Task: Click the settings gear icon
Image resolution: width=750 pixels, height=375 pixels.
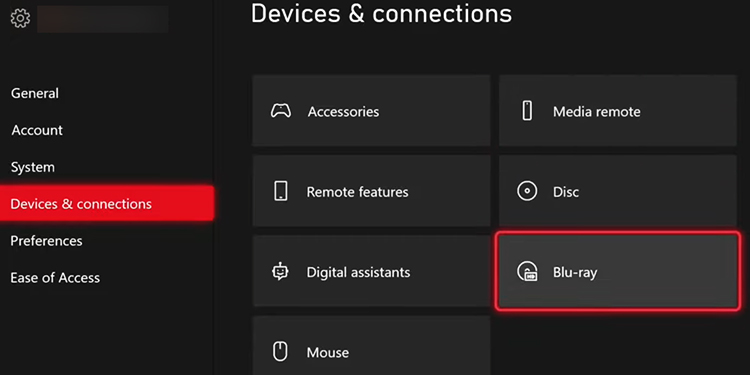Action: coord(20,19)
